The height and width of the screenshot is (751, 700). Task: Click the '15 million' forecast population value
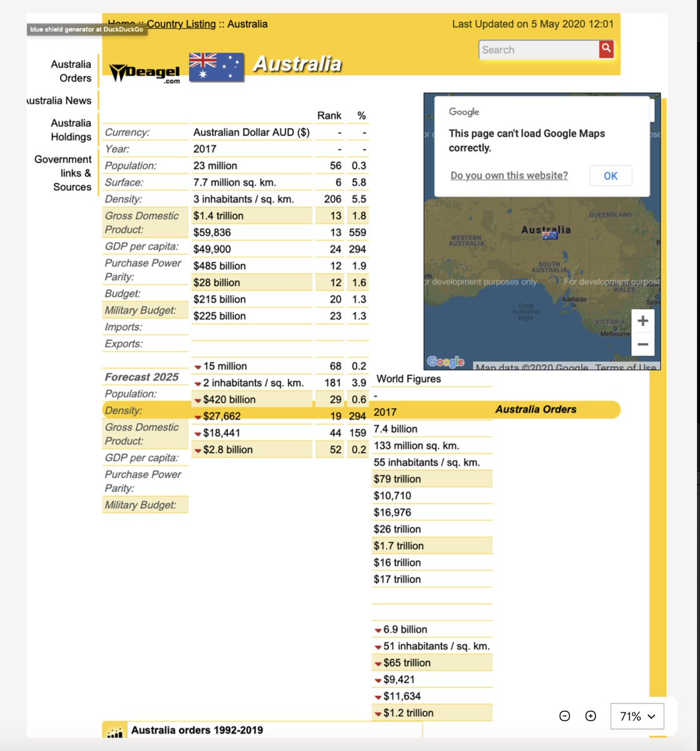coord(225,366)
